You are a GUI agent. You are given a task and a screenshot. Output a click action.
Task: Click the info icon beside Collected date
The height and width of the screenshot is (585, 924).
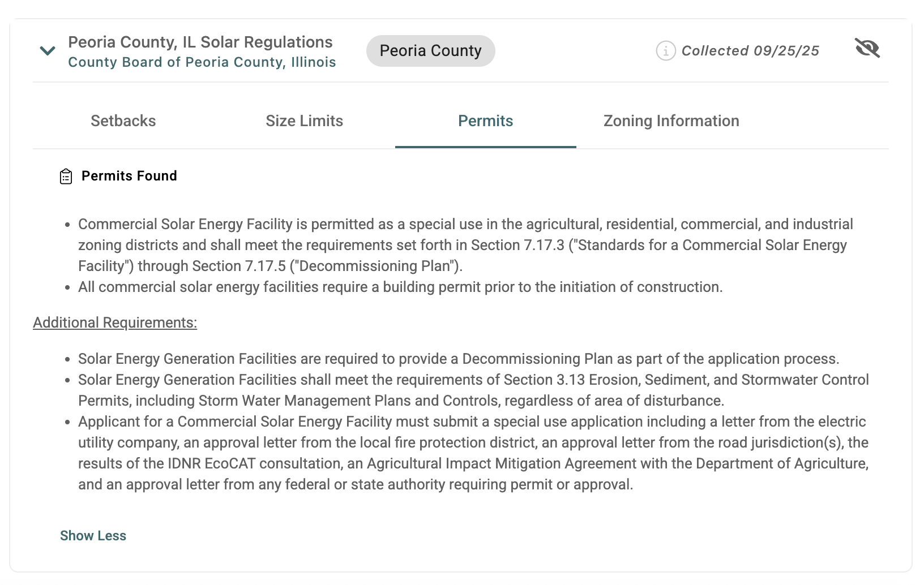[665, 51]
